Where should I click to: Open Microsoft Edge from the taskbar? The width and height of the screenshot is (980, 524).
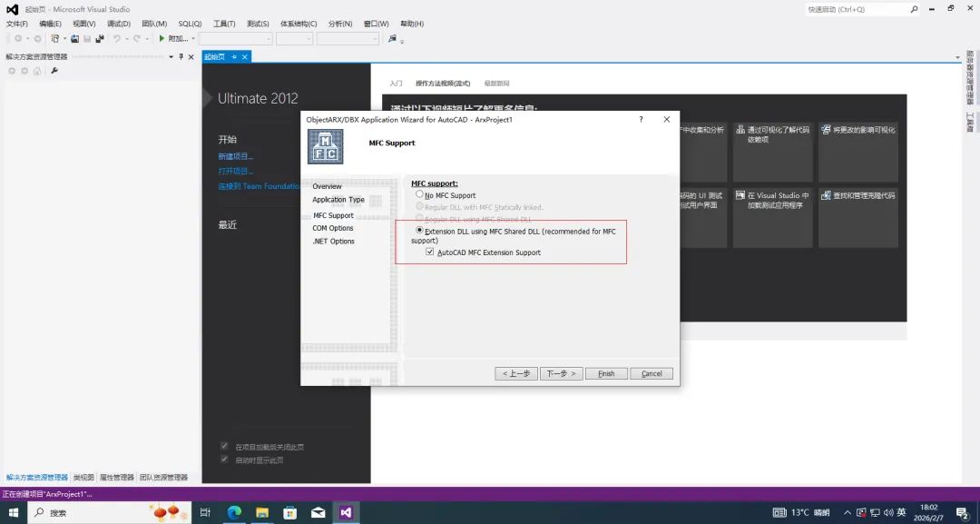(234, 513)
